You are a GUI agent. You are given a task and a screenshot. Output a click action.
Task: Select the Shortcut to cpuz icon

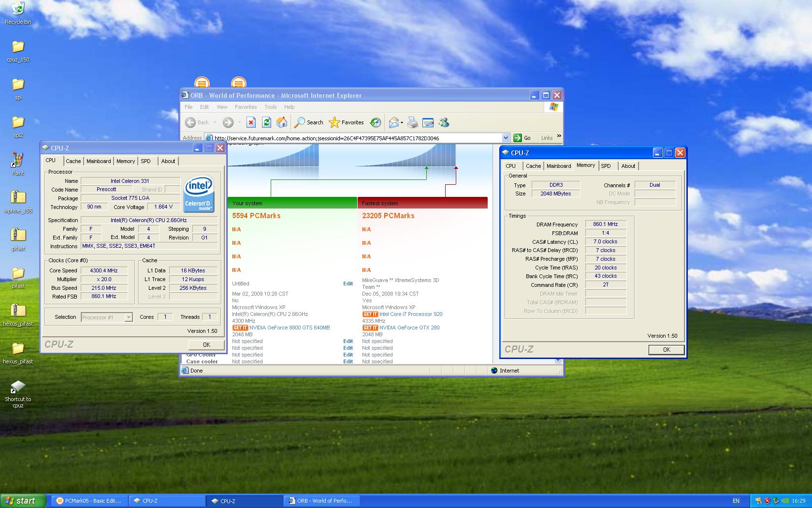pyautogui.click(x=18, y=394)
